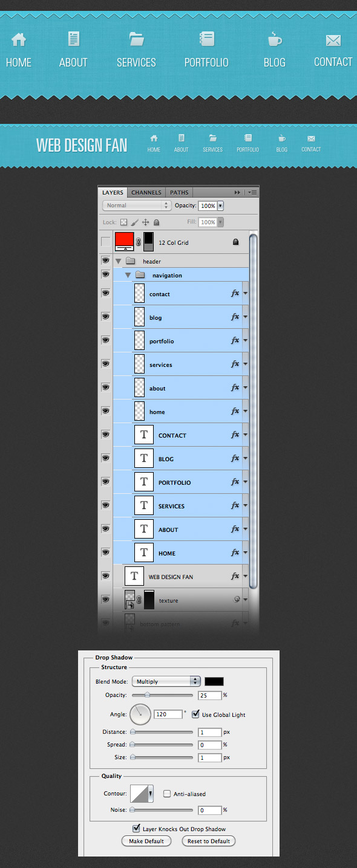The image size is (357, 868).
Task: Enable the Anti-aliased checkbox
Action: point(167,794)
